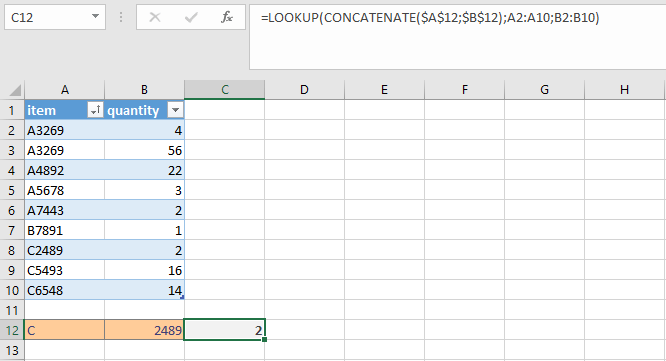The width and height of the screenshot is (666, 361).
Task: Open the quantity column filter dropdown
Action: point(175,110)
